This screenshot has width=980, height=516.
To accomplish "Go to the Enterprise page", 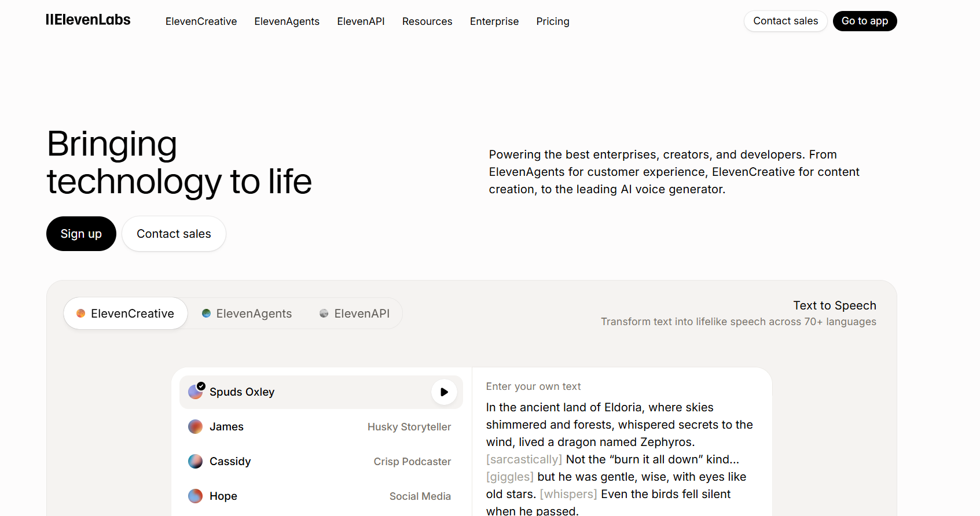I will pyautogui.click(x=494, y=21).
